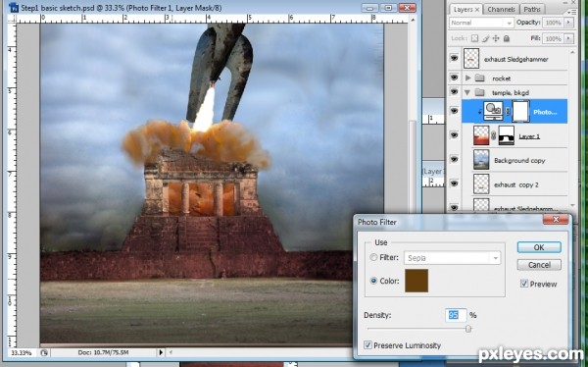This screenshot has height=367, width=588.
Task: Click the Layers panel scroll up arrow
Action: tap(572, 52)
